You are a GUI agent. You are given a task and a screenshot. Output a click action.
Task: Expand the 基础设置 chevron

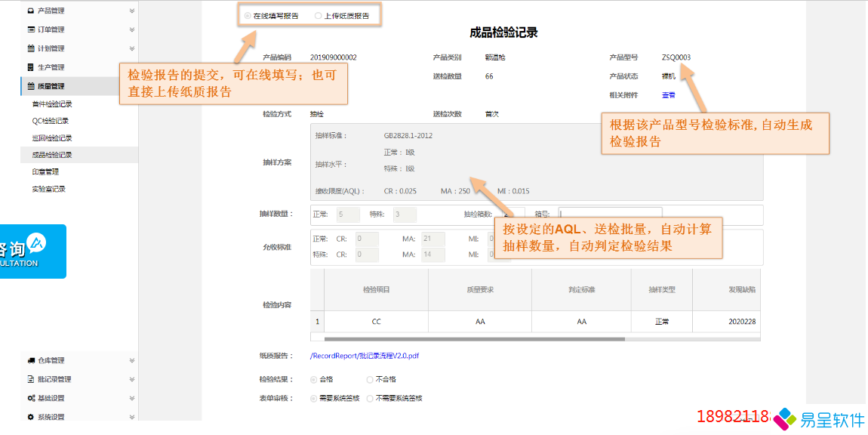coord(132,399)
